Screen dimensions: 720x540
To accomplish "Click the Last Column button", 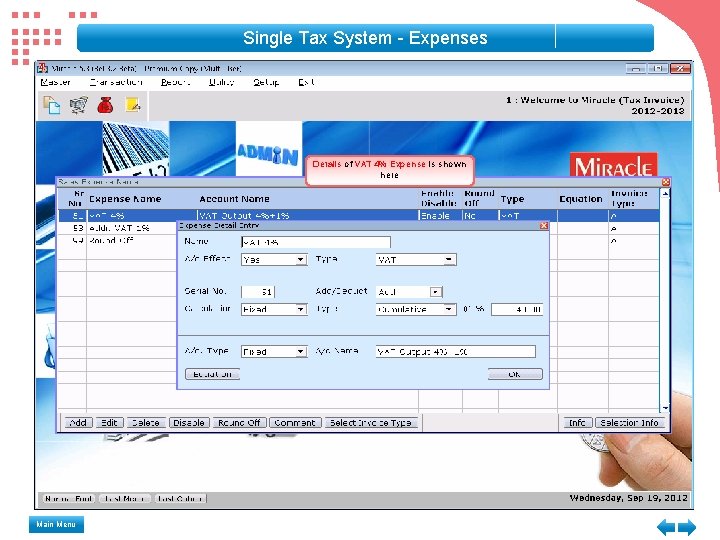I will [180, 498].
